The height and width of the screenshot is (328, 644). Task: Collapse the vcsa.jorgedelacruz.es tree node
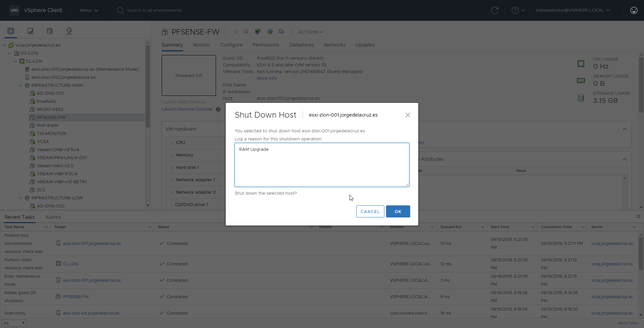click(x=5, y=45)
